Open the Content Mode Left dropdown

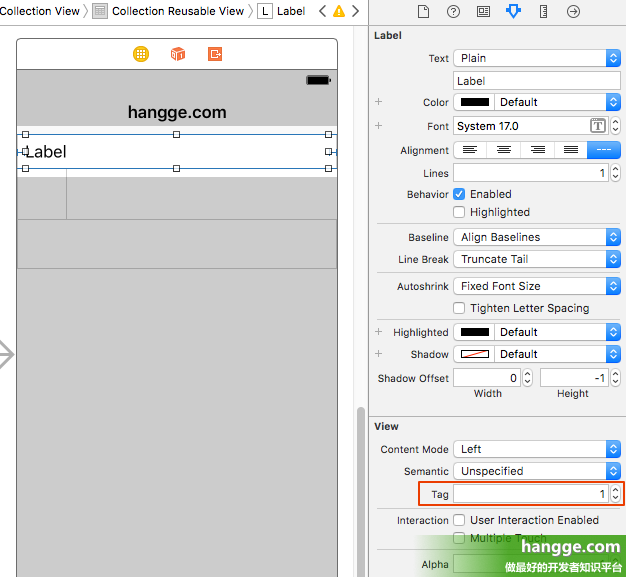[x=537, y=449]
